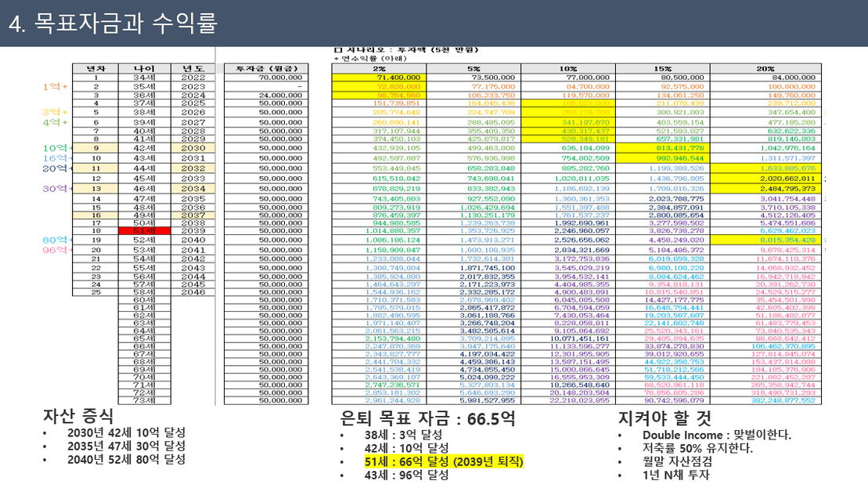This screenshot has height=488, width=868.
Task: Click the slide title '4. 목표자금과 수익률'
Action: 113,23
